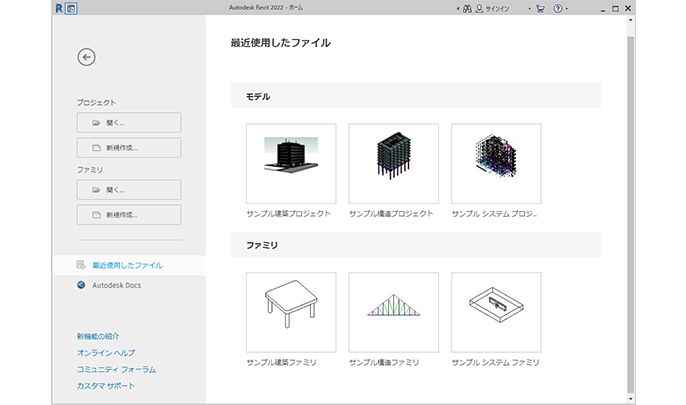Click the モデル section header

pos(416,96)
